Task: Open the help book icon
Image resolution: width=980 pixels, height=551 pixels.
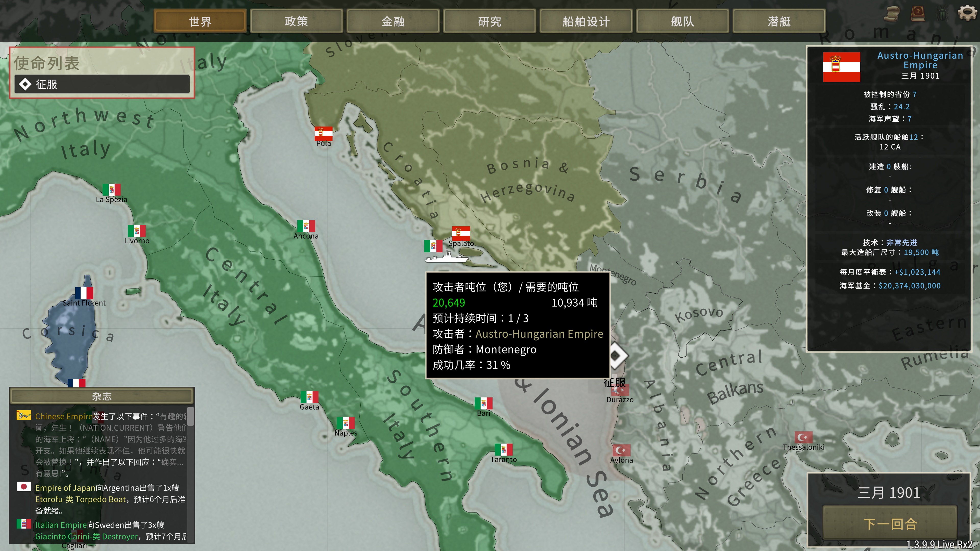Action: click(918, 14)
